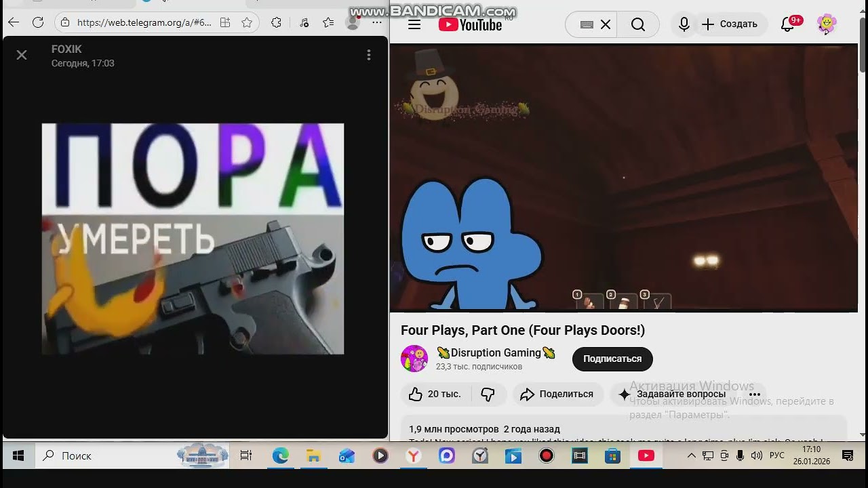Open Bandicam record icon in taskbar
This screenshot has width=868, height=488.
[x=546, y=455]
